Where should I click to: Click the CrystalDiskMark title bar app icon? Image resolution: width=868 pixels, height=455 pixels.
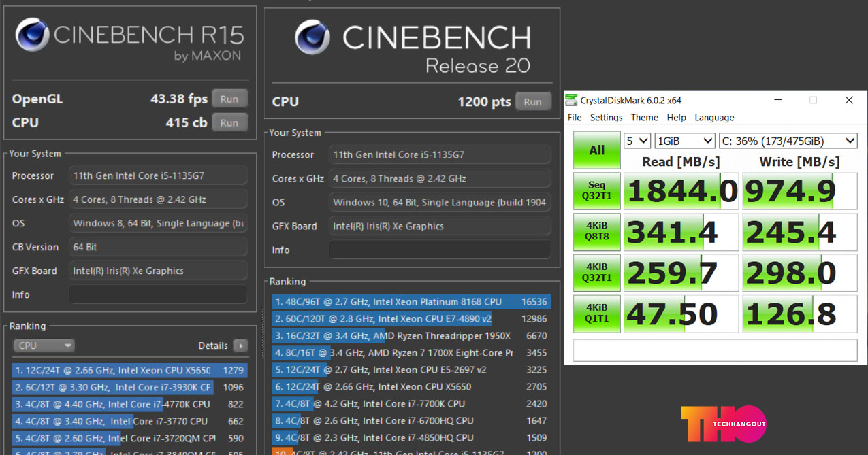click(x=571, y=100)
